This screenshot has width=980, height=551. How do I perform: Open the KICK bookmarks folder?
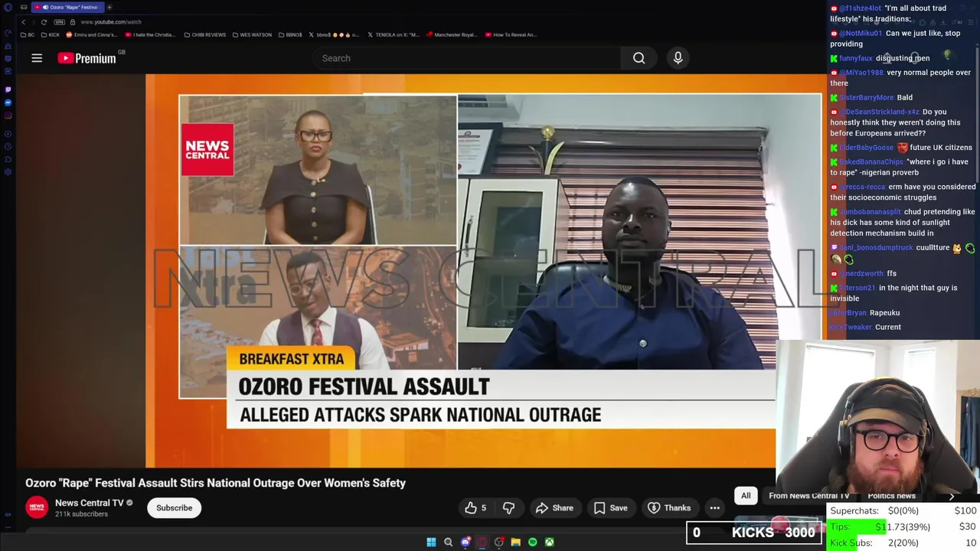[x=51, y=34]
